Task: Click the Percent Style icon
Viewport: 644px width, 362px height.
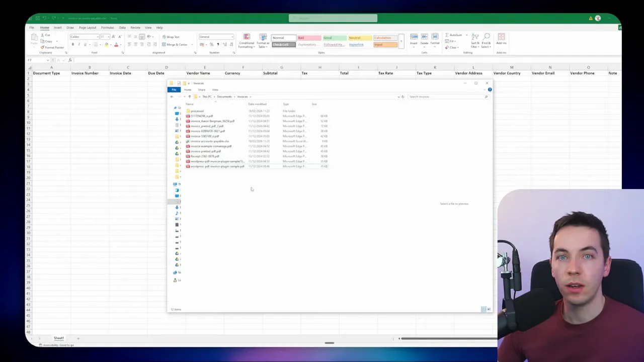Action: click(211, 45)
